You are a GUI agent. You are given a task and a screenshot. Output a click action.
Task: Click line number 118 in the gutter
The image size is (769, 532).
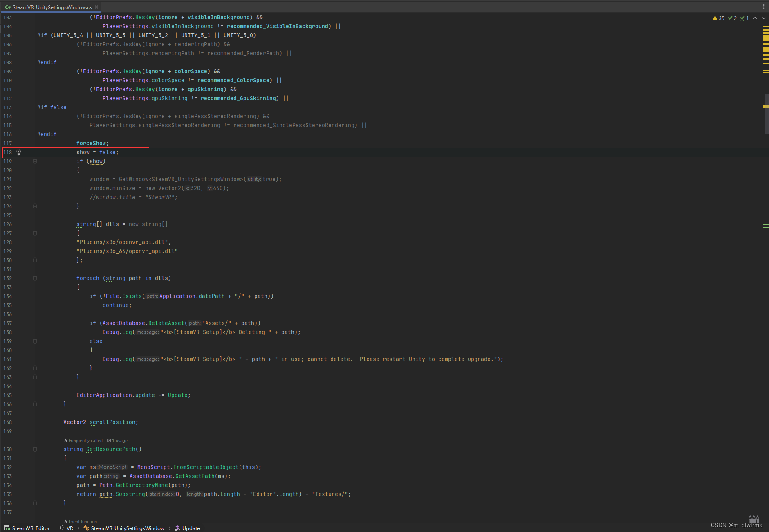click(x=8, y=152)
